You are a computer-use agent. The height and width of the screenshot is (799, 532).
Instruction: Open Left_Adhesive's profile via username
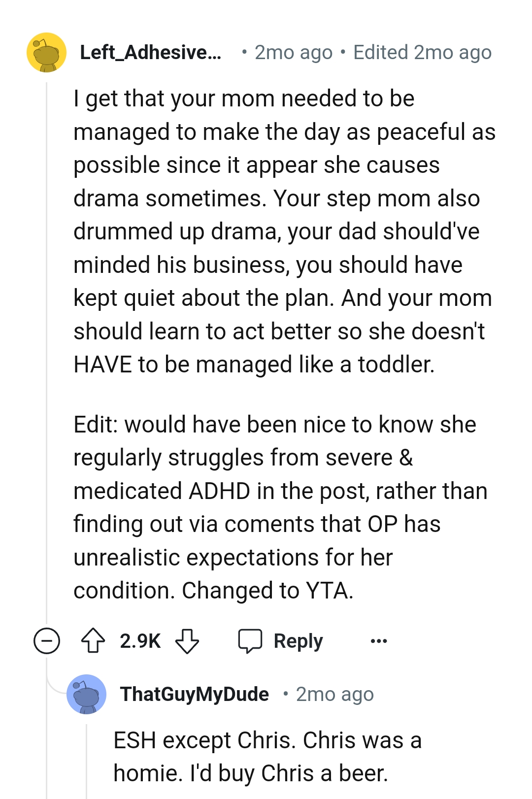150,52
